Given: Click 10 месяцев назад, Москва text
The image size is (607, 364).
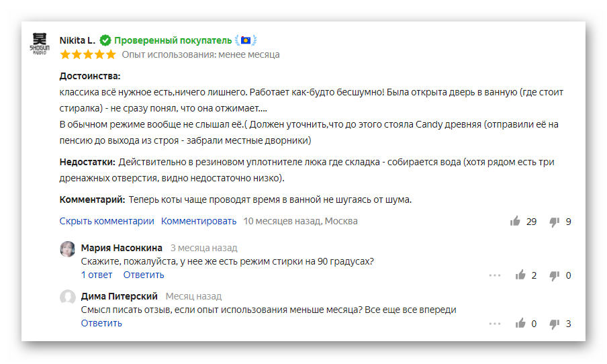Looking at the screenshot, I should click(x=300, y=221).
